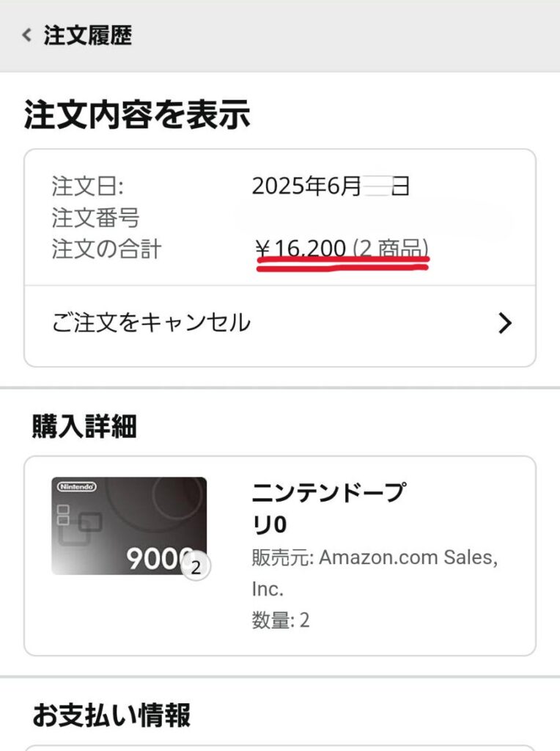This screenshot has height=751, width=560.
Task: Click seller name Amazon.com Sales, Inc.
Action: click(375, 573)
